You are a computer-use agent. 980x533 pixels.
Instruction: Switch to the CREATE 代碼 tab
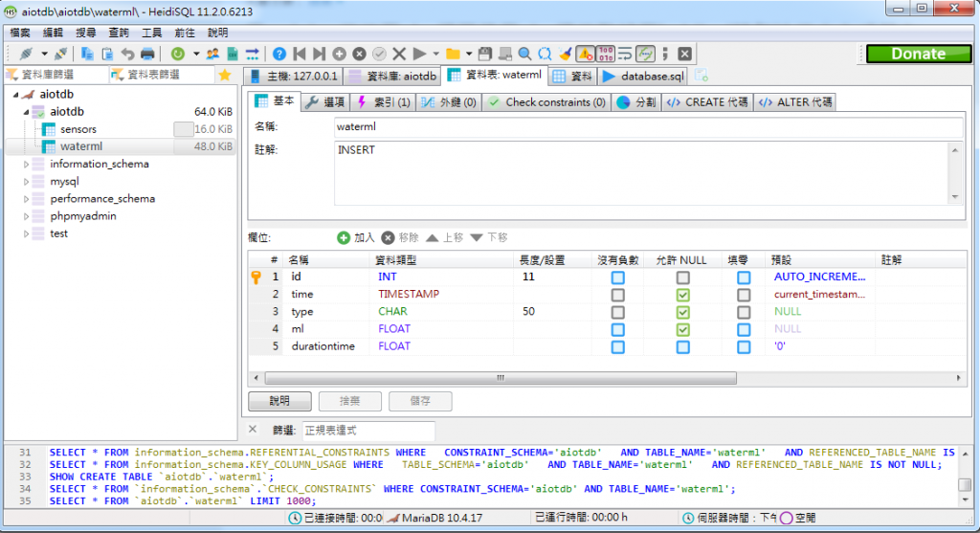tap(707, 102)
